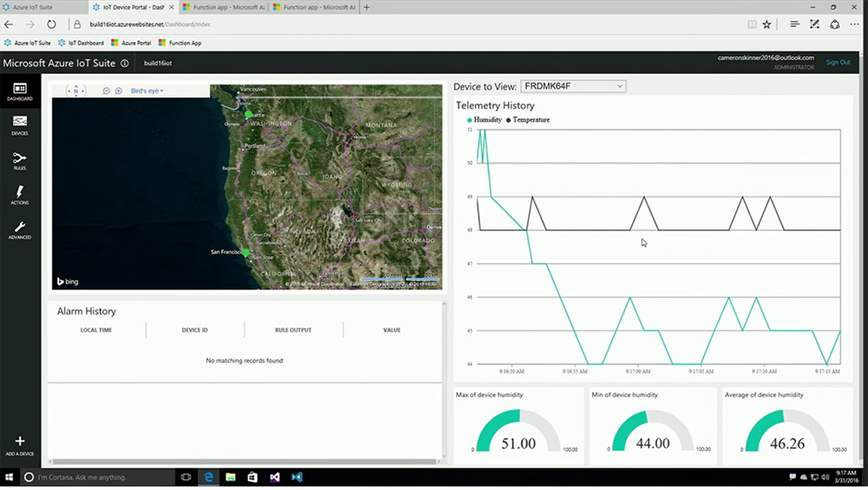868x490 pixels.
Task: Open the browser Hub icon
Action: (794, 24)
